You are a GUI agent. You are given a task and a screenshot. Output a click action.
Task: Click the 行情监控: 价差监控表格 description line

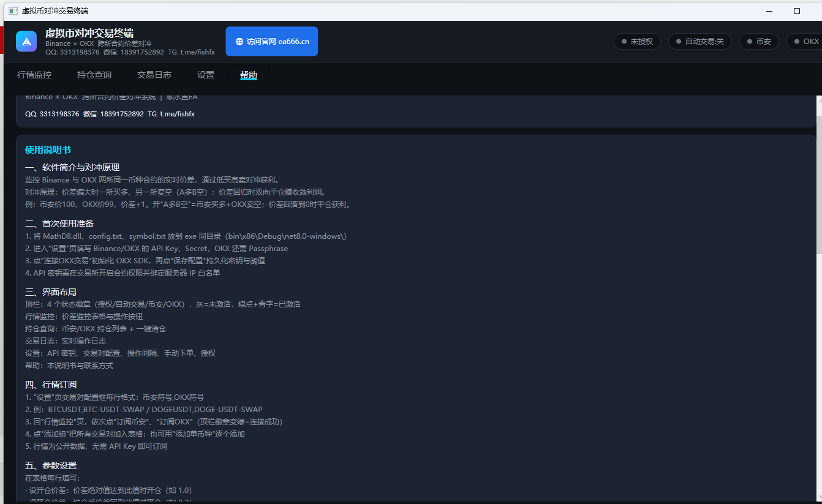pos(84,316)
